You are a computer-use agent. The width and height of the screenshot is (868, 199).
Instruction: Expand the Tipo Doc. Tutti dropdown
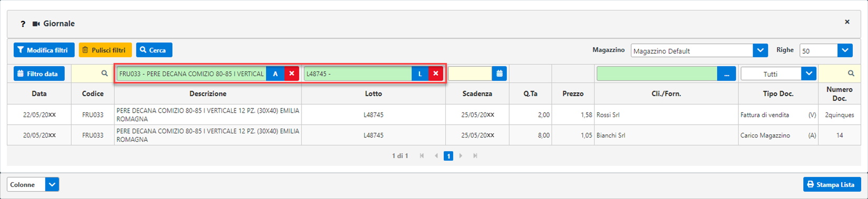tap(808, 74)
